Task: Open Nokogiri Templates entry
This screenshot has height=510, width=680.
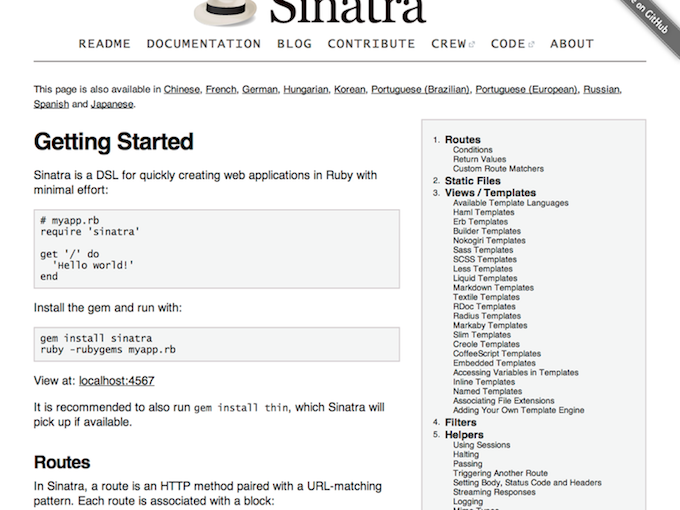Action: [489, 241]
